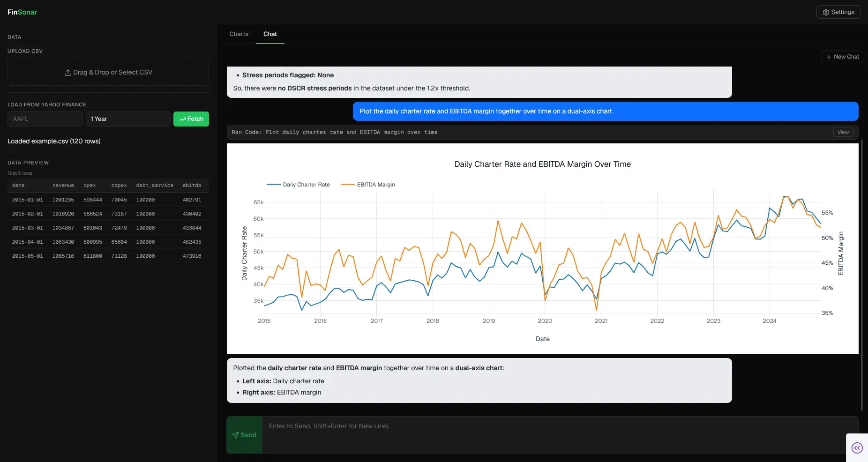Click the FinSonar logo
The height and width of the screenshot is (462, 868).
point(22,12)
